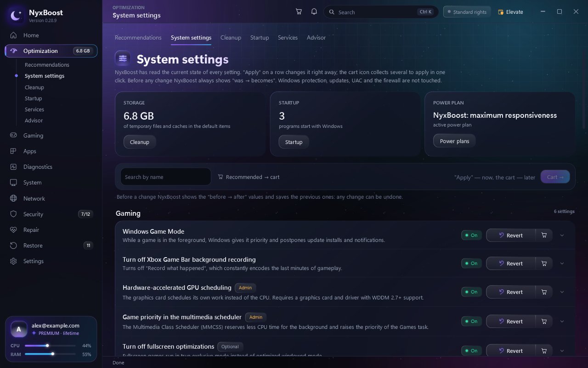Open Apps section in sidebar
The image size is (588, 368).
[51, 151]
